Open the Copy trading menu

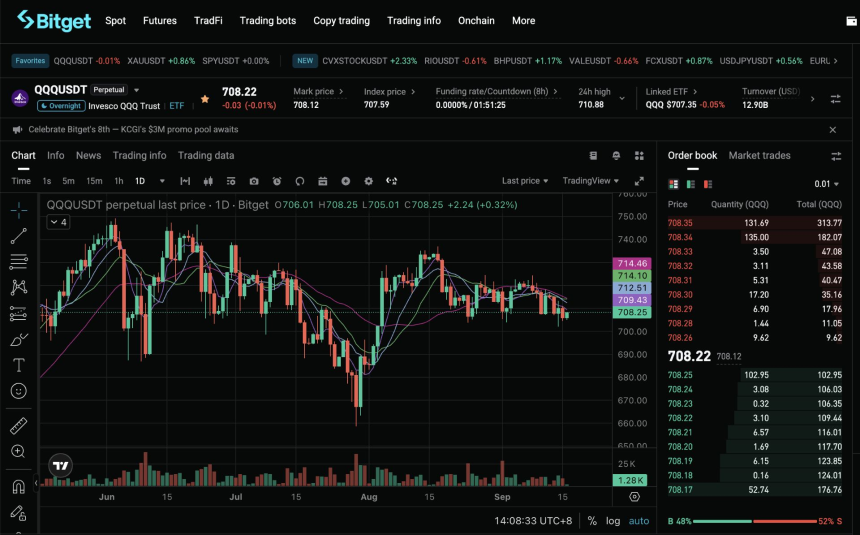341,21
